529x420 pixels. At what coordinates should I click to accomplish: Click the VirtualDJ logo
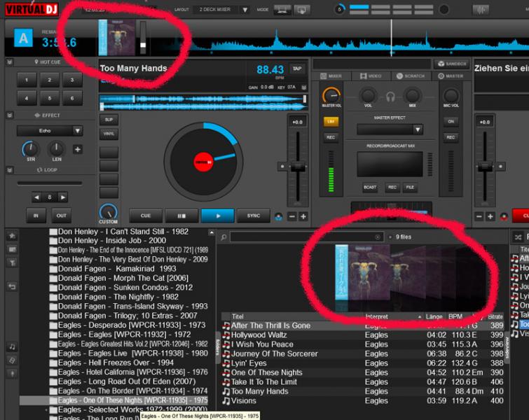tap(32, 9)
